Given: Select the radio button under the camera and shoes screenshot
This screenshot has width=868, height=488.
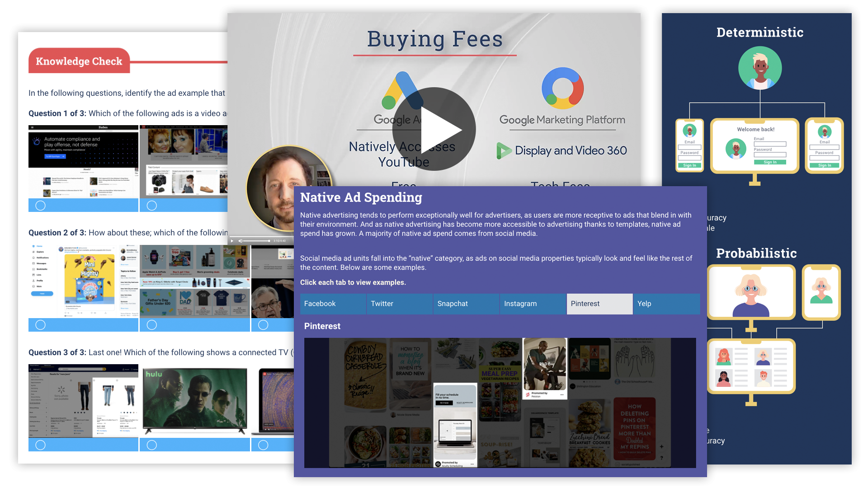Looking at the screenshot, I should (x=152, y=206).
